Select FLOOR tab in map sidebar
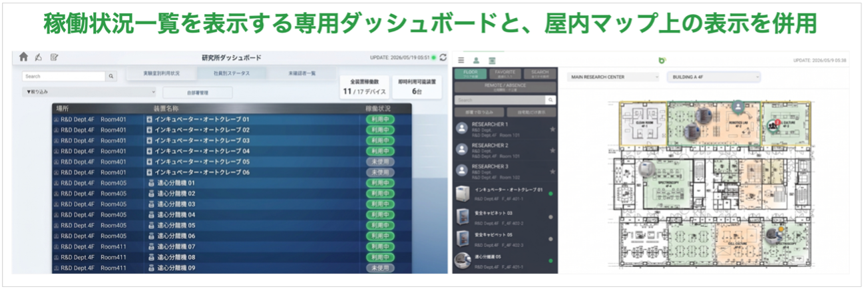The width and height of the screenshot is (868, 293). pos(471,74)
